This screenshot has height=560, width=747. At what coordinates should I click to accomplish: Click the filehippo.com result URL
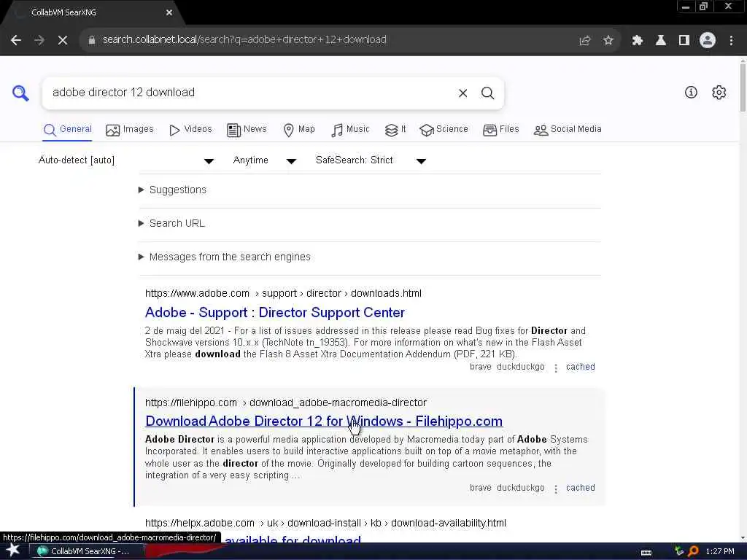click(x=286, y=402)
